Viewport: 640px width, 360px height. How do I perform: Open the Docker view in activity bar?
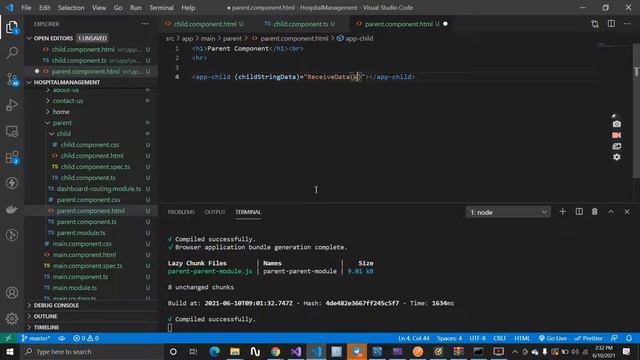point(12,209)
